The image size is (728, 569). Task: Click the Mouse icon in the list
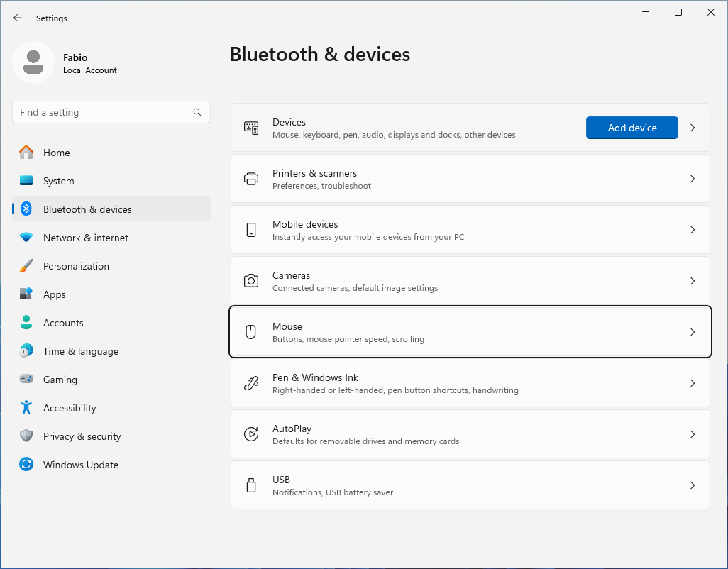pyautogui.click(x=250, y=332)
